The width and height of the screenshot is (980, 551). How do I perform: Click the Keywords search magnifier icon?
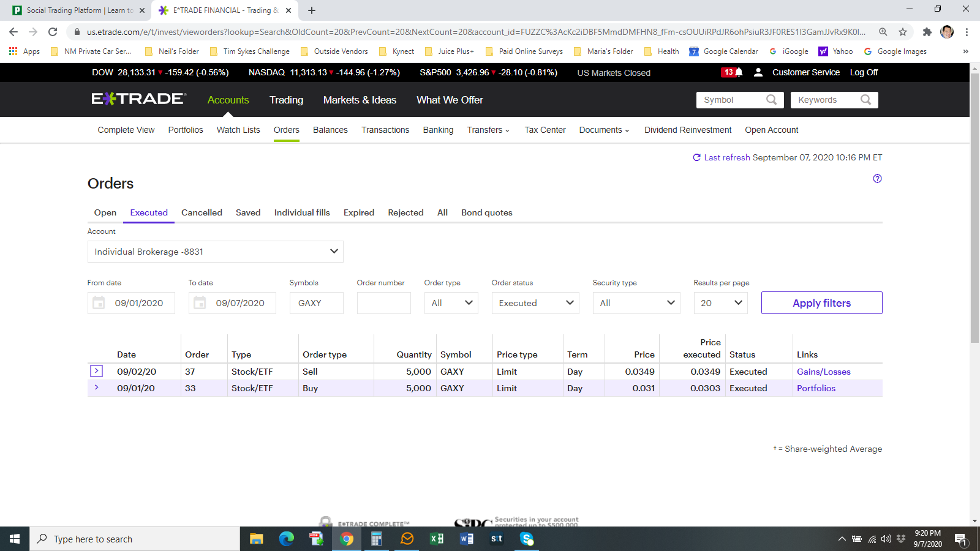[865, 100]
